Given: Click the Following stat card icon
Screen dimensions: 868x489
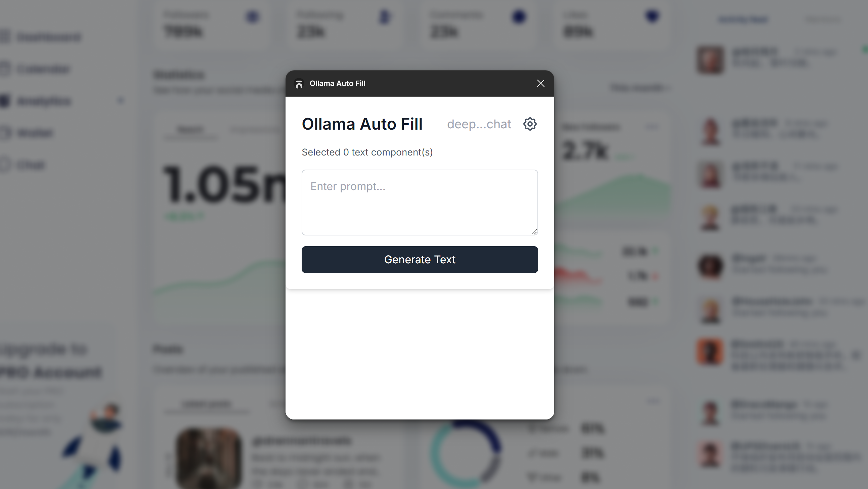Looking at the screenshot, I should 385,17.
